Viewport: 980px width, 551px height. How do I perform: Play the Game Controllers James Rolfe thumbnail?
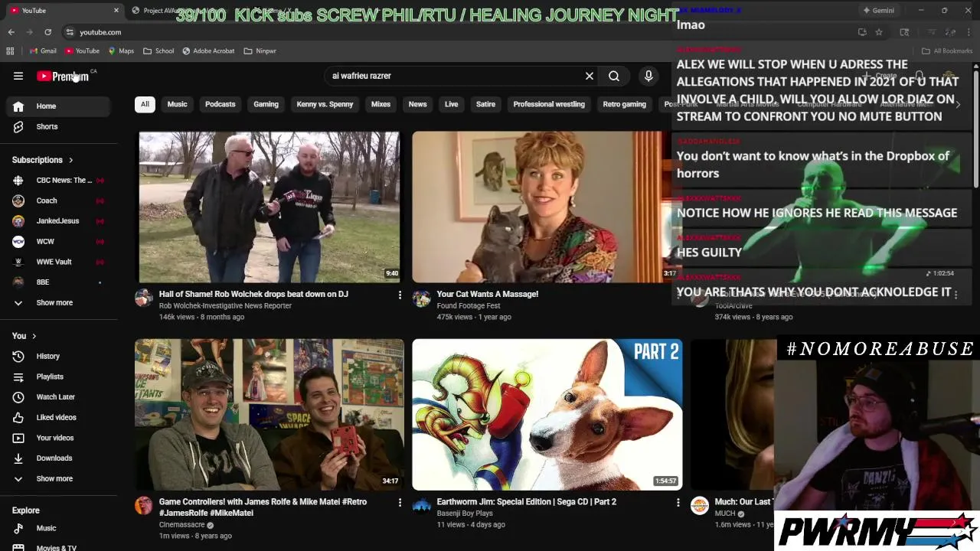[269, 414]
